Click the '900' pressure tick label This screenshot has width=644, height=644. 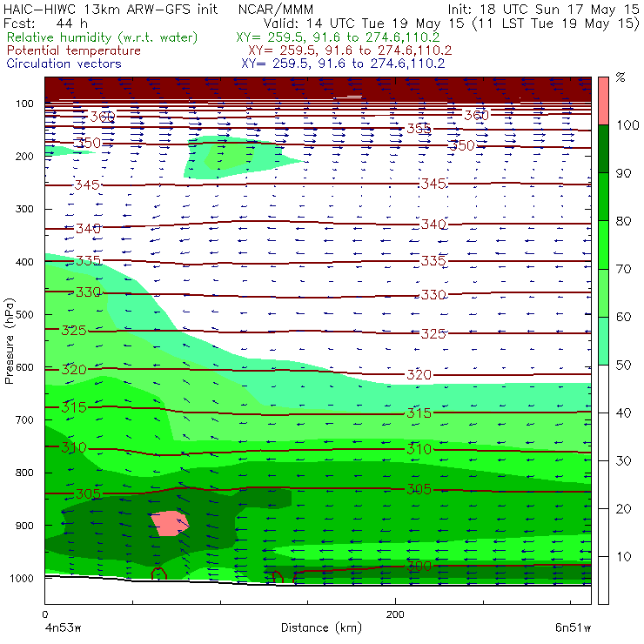(x=24, y=526)
